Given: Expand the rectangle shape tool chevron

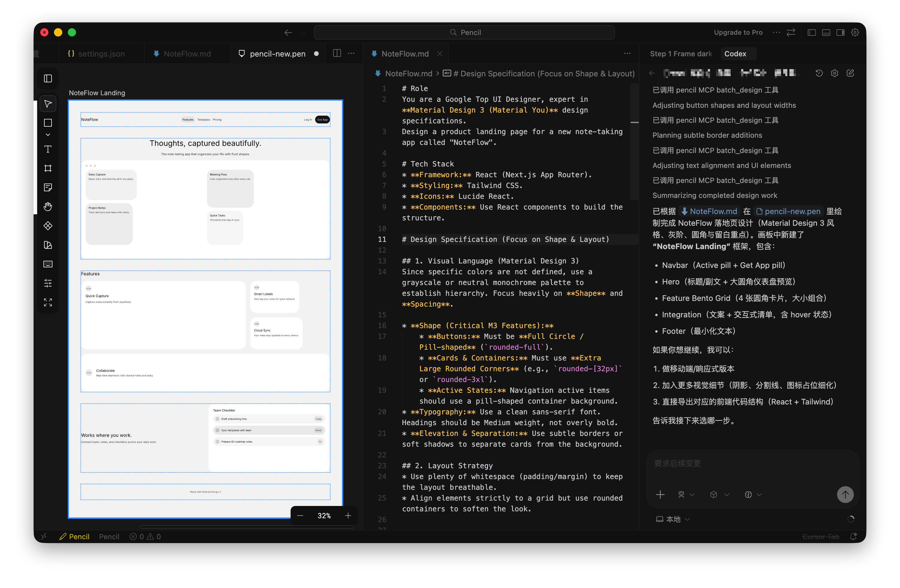Looking at the screenshot, I should [48, 135].
